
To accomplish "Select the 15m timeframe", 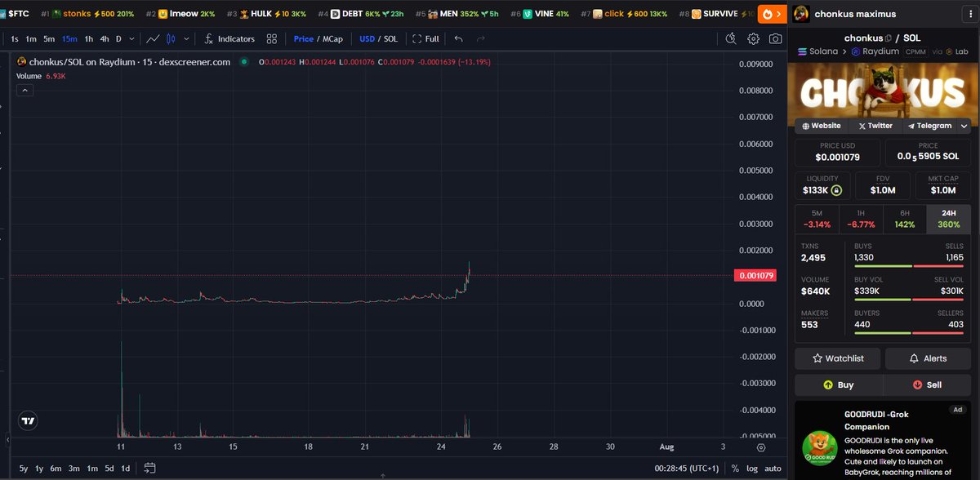I will click(x=70, y=38).
